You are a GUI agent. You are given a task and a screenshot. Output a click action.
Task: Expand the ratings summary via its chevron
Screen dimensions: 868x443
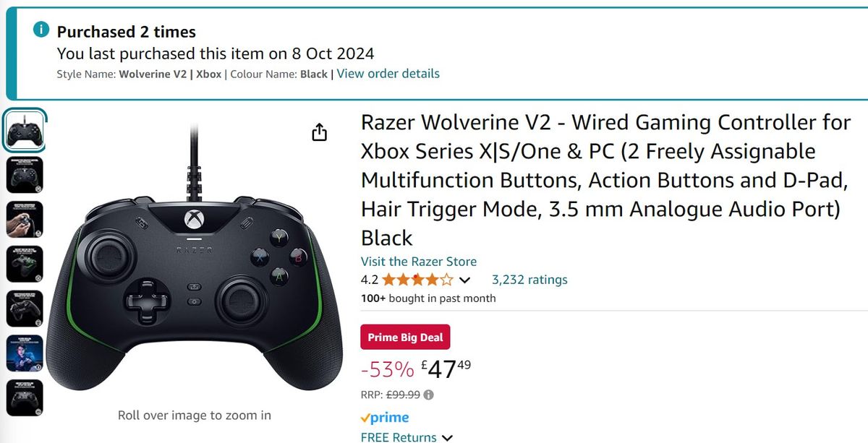click(x=466, y=280)
